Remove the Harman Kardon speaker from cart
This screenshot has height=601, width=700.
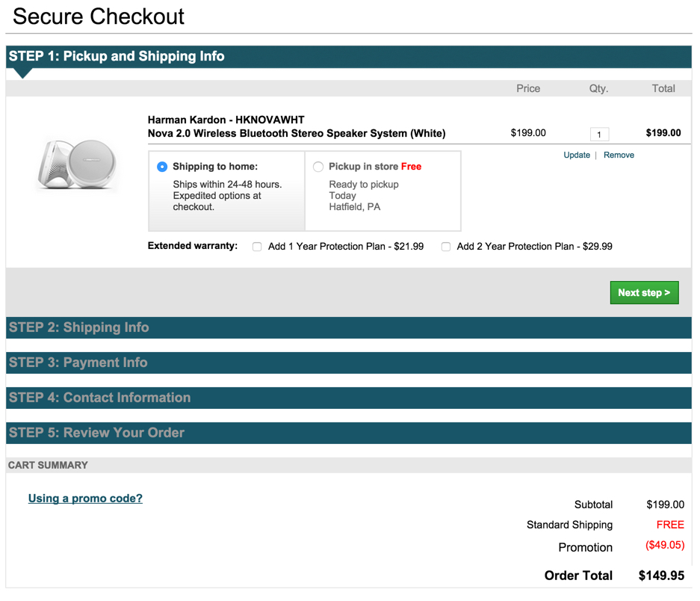click(619, 155)
